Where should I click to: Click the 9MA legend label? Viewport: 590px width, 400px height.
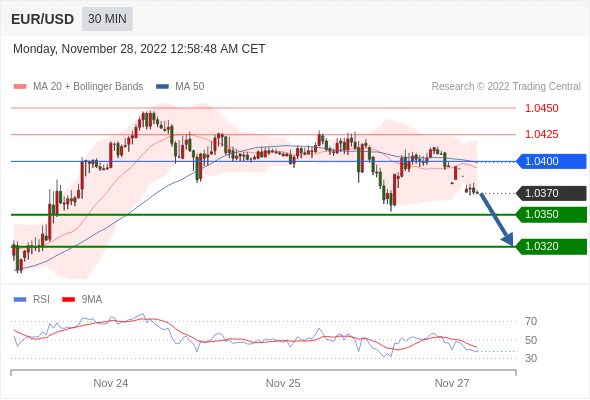coord(92,300)
